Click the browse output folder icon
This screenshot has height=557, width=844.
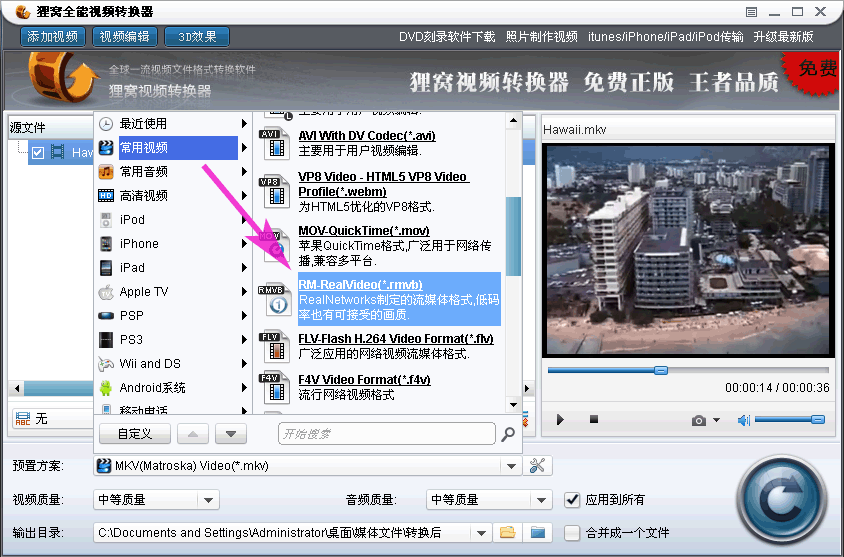[x=508, y=533]
